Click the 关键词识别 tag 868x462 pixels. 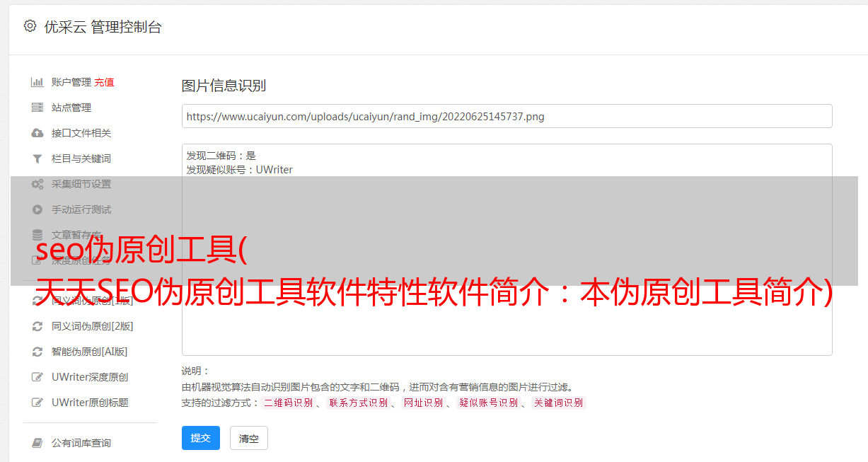(x=559, y=403)
